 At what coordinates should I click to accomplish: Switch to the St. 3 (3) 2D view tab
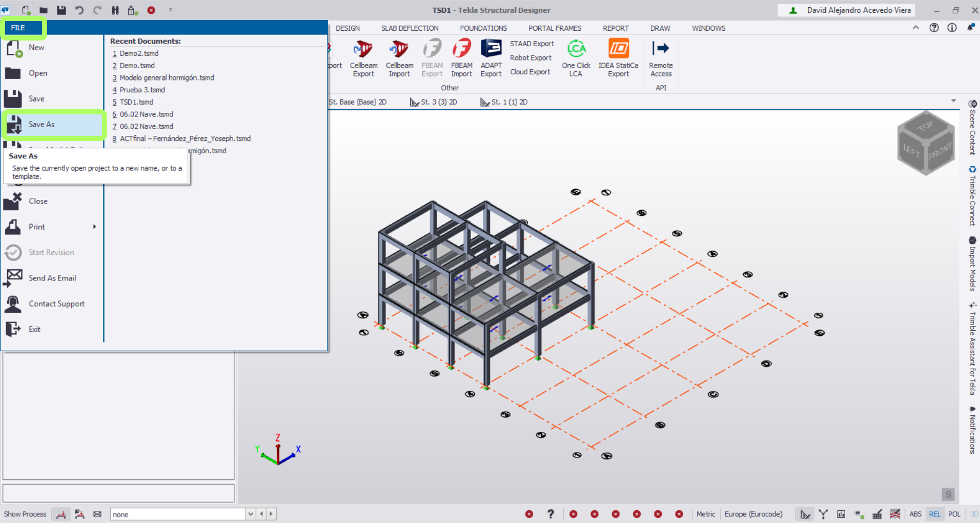pyautogui.click(x=434, y=102)
